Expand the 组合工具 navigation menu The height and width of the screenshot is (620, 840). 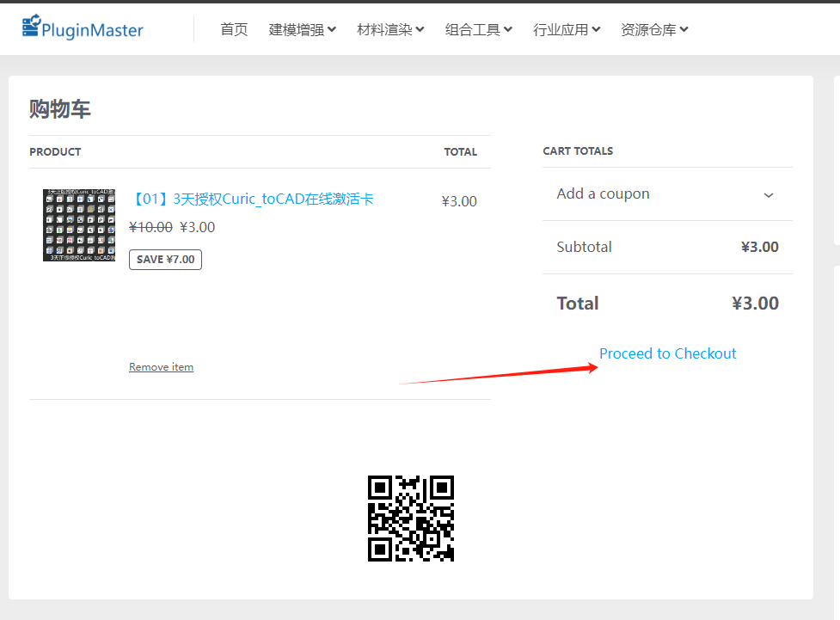tap(478, 29)
